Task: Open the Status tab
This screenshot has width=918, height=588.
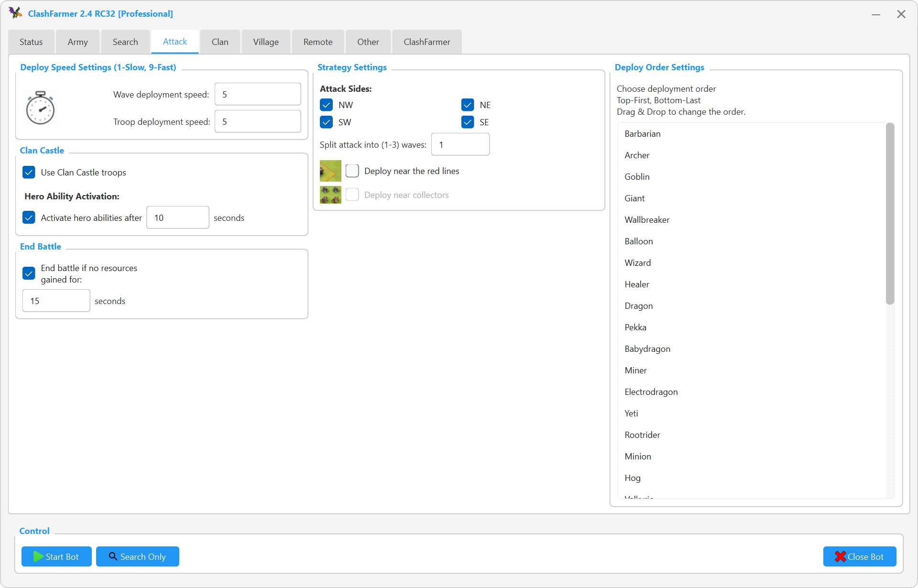Action: pyautogui.click(x=31, y=42)
